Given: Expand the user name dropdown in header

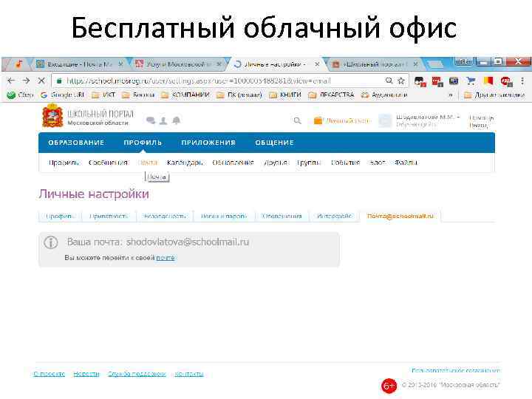Looking at the screenshot, I should coord(428,117).
